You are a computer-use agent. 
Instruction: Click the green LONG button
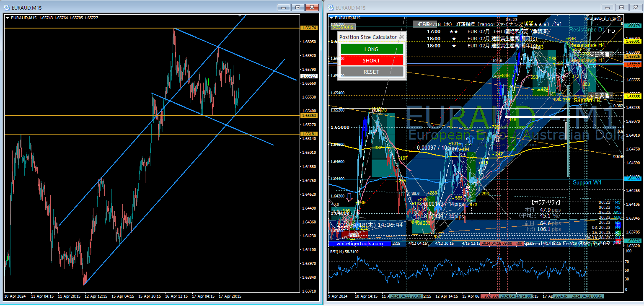tap(372, 49)
